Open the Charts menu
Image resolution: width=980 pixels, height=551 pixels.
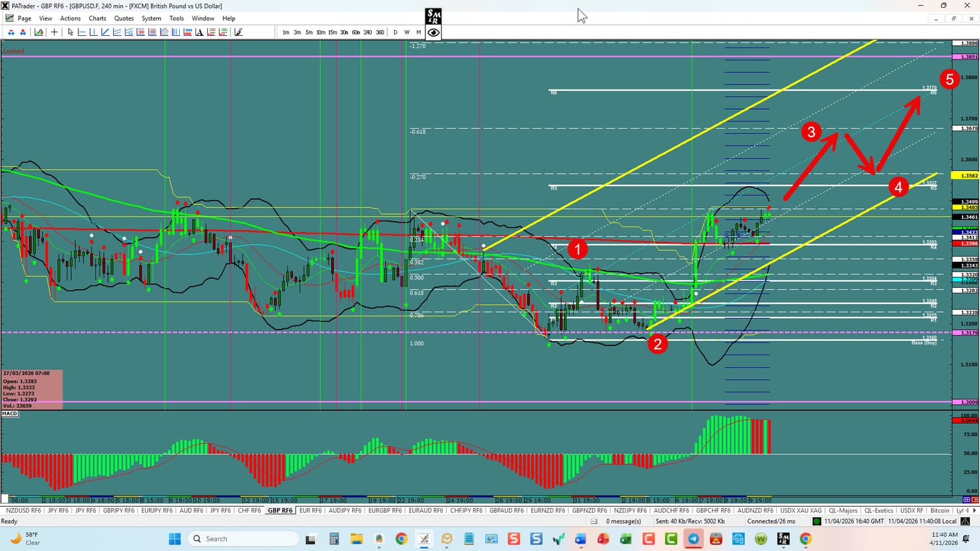[97, 18]
